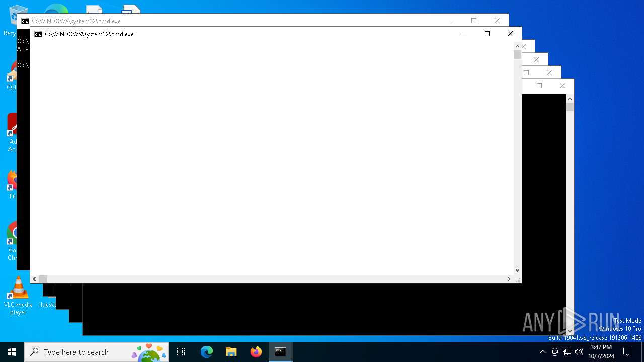The width and height of the screenshot is (644, 362).
Task: Open network status tray icon
Action: click(567, 352)
